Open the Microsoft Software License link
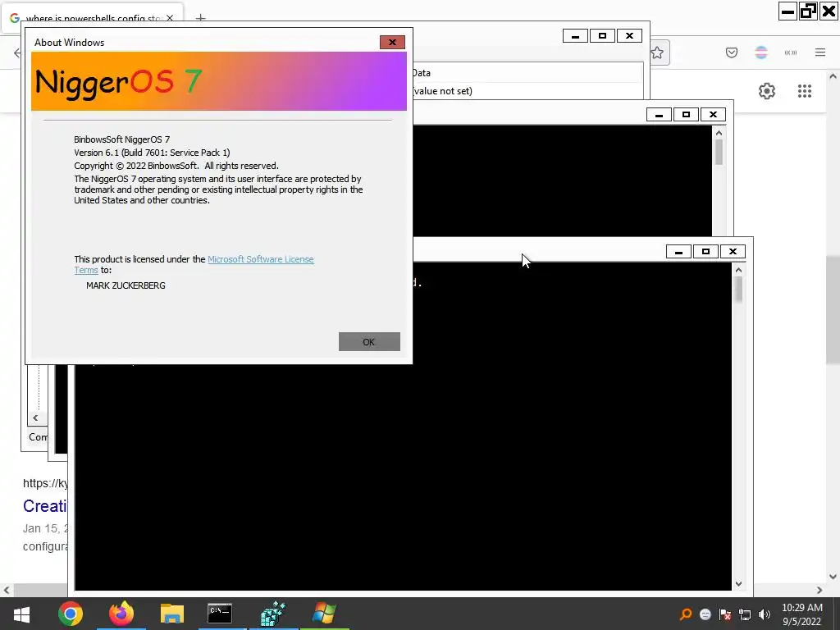This screenshot has width=840, height=630. 260,259
